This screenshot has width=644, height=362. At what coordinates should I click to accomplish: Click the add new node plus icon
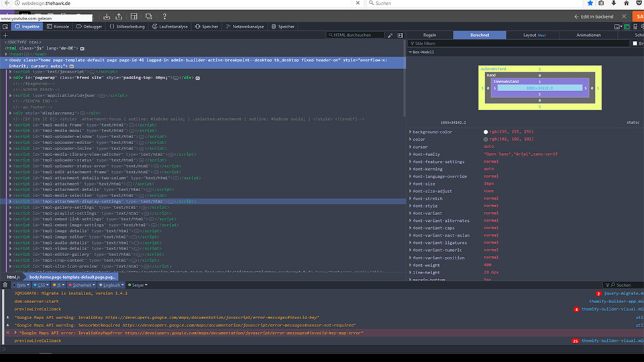[x=5, y=36]
